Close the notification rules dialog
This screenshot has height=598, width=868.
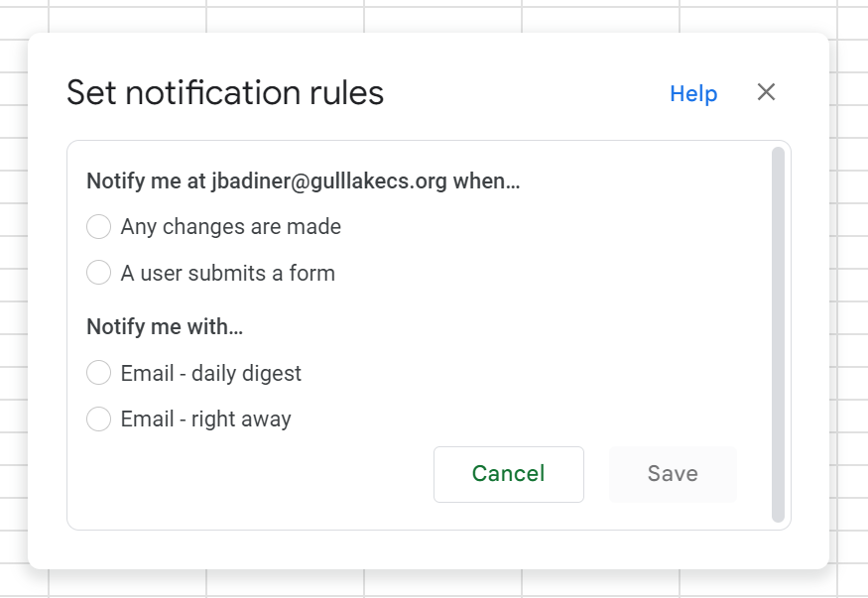[766, 92]
